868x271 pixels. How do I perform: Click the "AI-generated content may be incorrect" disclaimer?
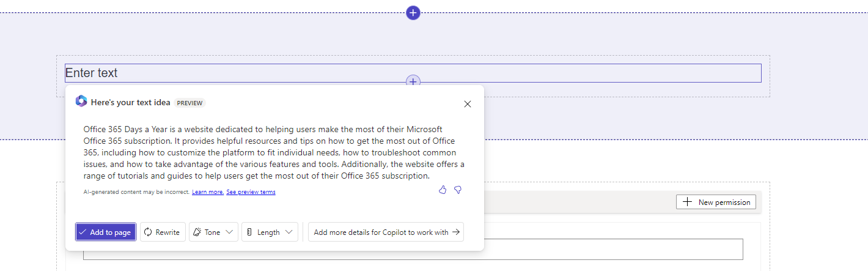(136, 192)
